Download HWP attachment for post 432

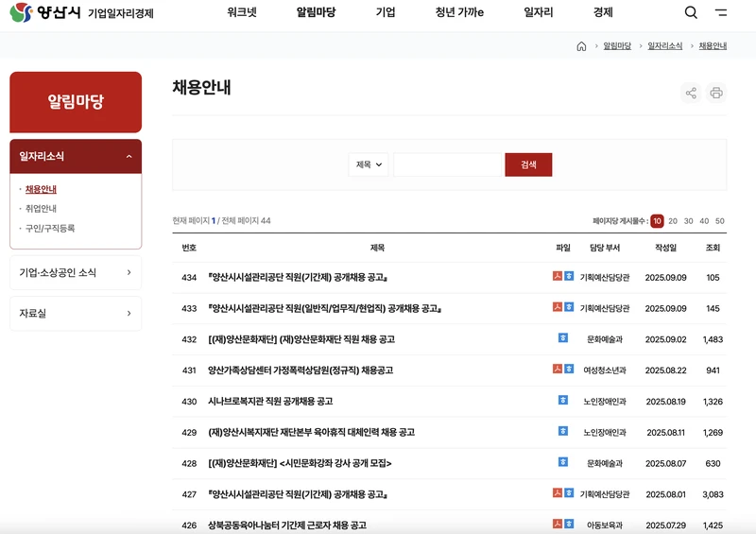563,337
